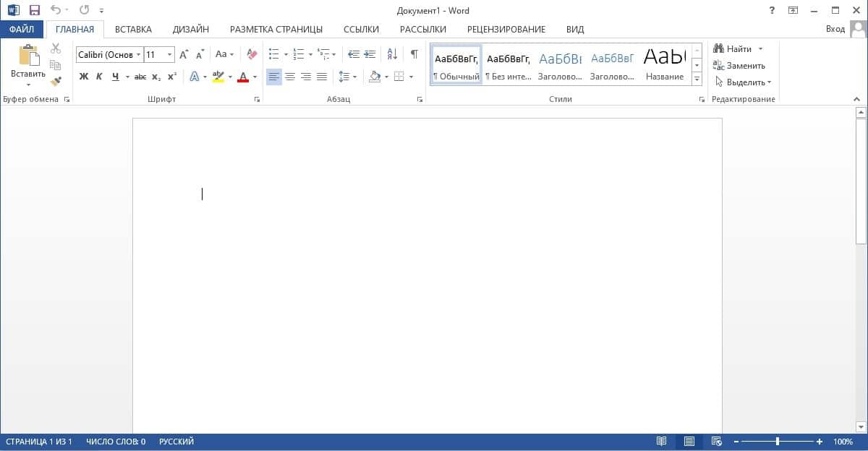Screen dimensions: 868x451
Task: Sign in via the Вход link
Action: tap(835, 29)
